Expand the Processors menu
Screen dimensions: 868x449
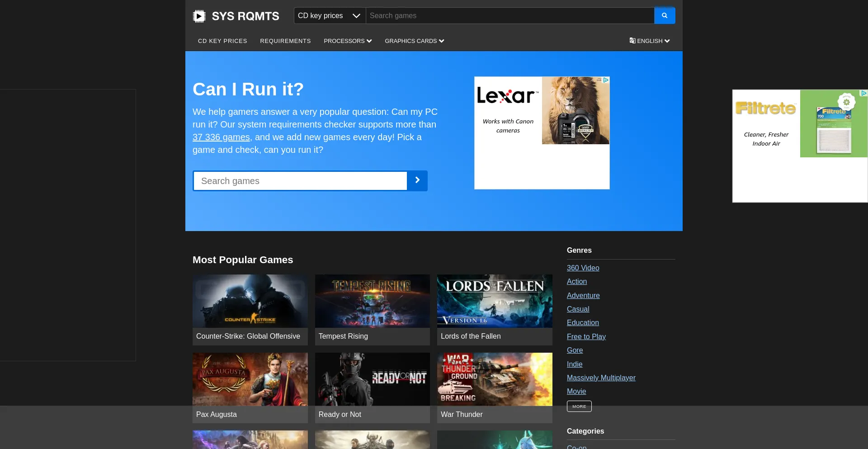(347, 41)
